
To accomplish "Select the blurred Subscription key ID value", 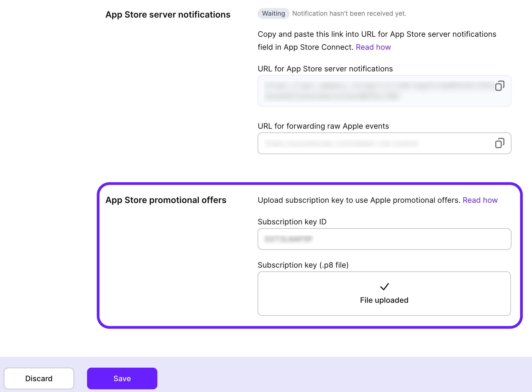I will (288, 239).
